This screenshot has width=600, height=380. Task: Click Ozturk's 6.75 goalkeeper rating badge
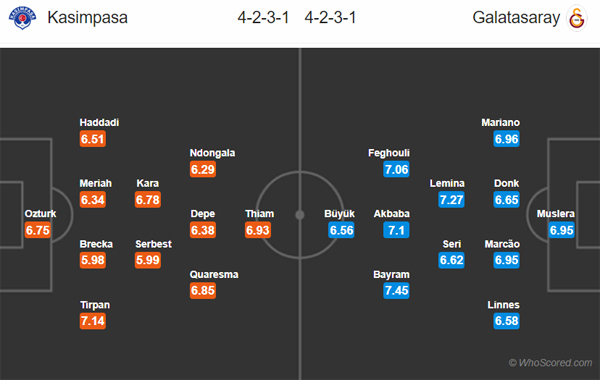38,230
